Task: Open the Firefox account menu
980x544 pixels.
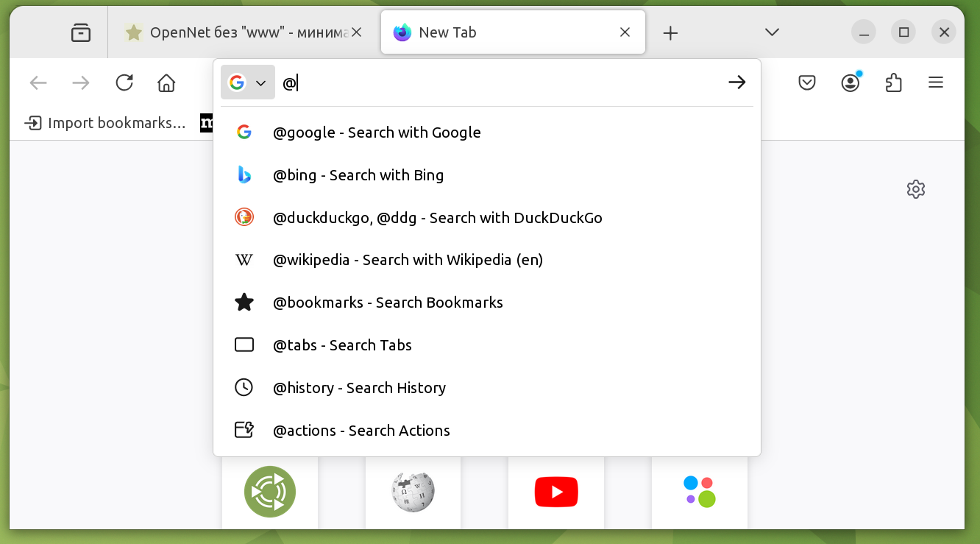Action: [851, 82]
